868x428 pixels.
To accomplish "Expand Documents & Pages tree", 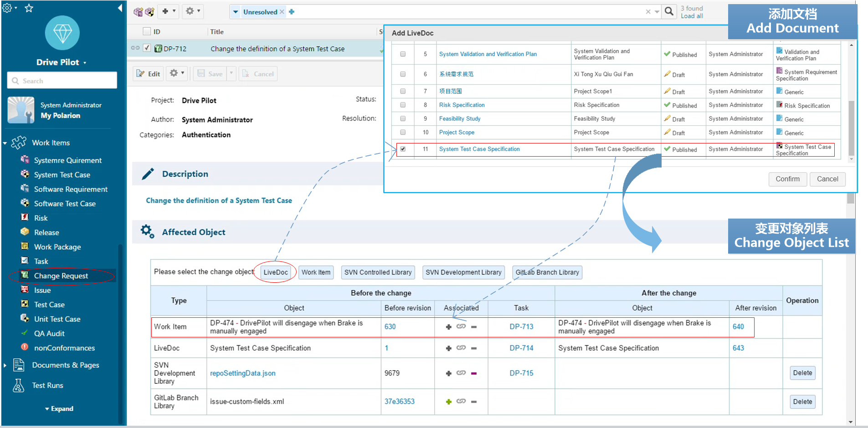I will pyautogui.click(x=5, y=365).
